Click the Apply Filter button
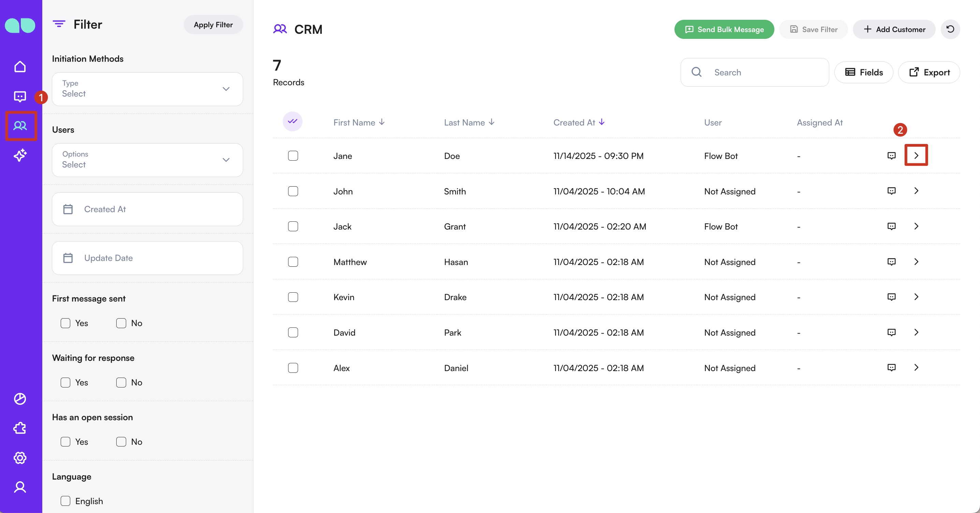The image size is (980, 513). [x=213, y=24]
